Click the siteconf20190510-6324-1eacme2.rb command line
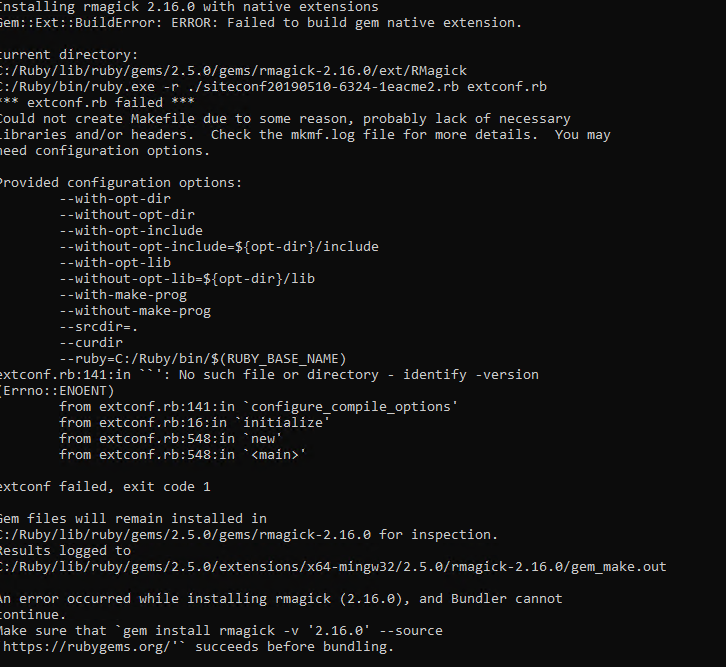The image size is (726, 667). (273, 87)
